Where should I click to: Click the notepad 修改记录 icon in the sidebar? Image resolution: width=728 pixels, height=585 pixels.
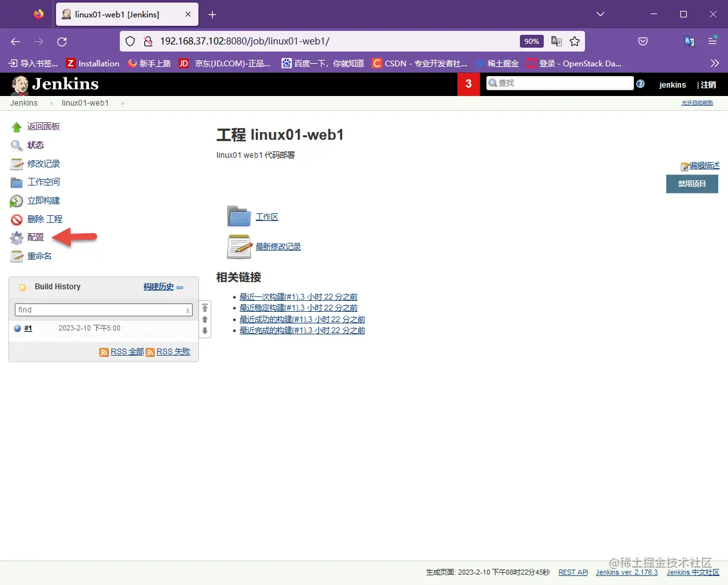pos(17,164)
